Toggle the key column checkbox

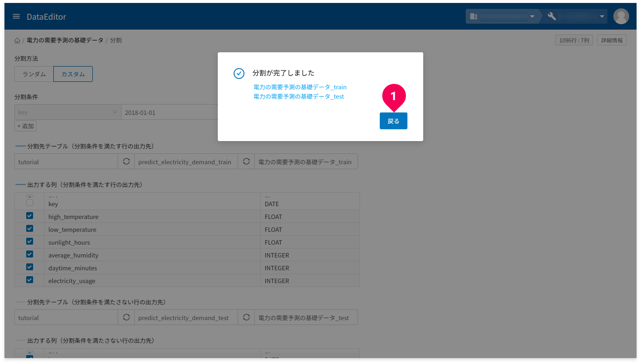30,203
